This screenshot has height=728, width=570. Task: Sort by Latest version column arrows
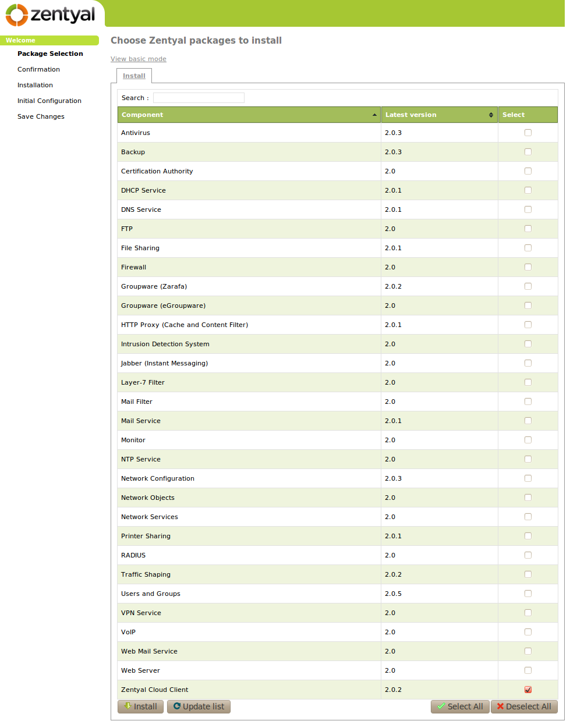pos(491,115)
